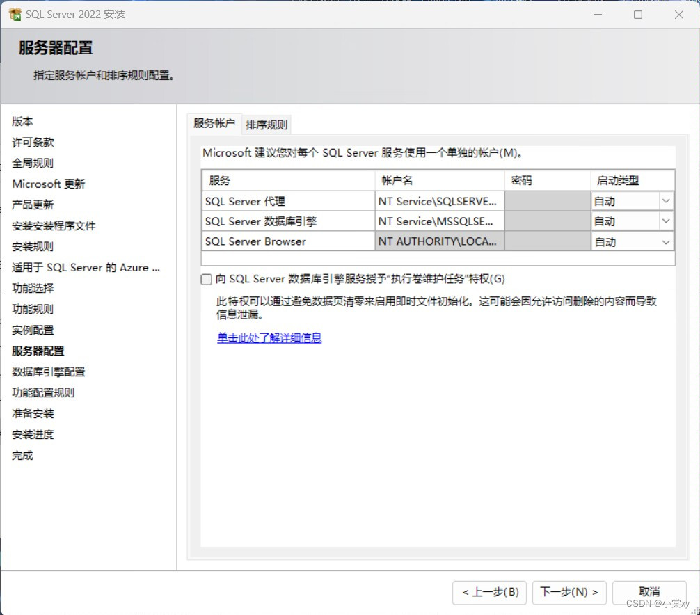Click NT AUTHORITY\LOCA... account cell
The width and height of the screenshot is (700, 615).
click(x=440, y=241)
